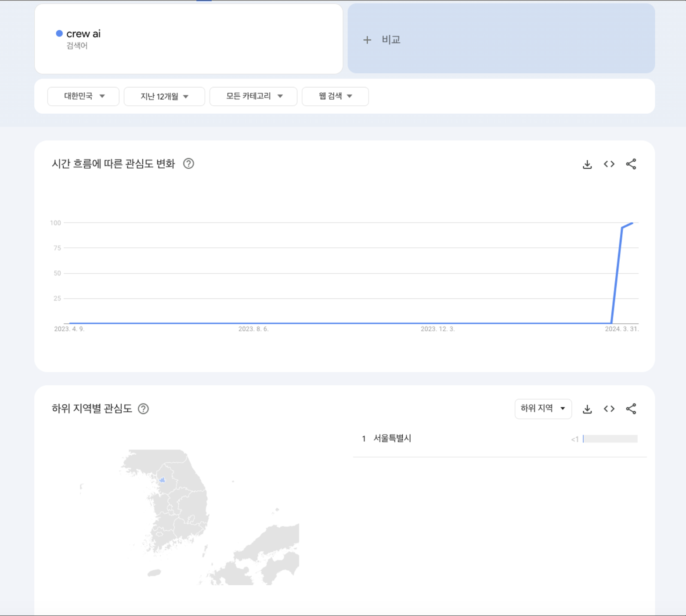
Task: Click the plus icon to add comparison
Action: [367, 40]
